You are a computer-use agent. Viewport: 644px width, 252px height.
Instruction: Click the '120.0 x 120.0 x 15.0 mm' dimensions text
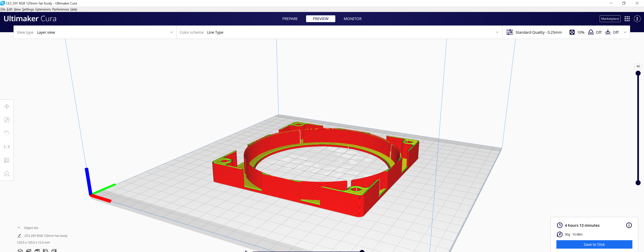coord(34,242)
